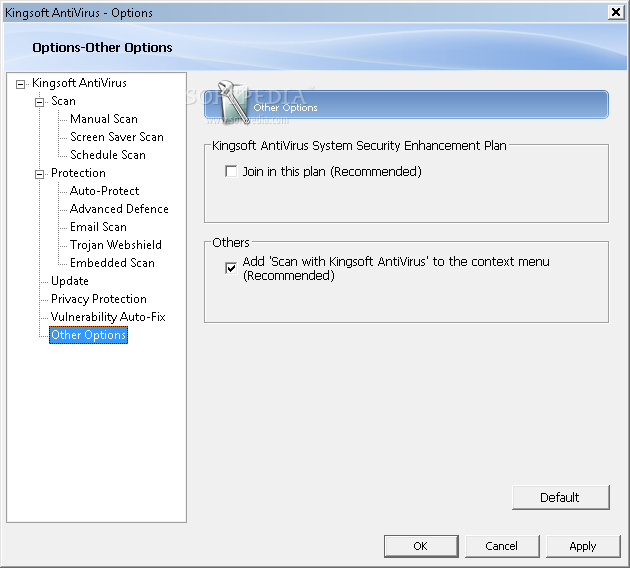Select Trojan Webshield in tree
The height and width of the screenshot is (568, 630).
coord(116,245)
